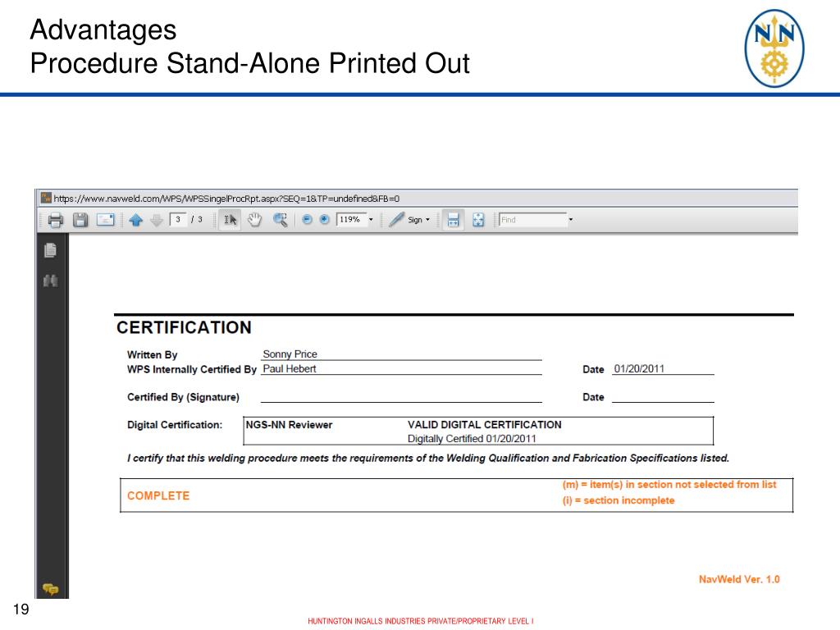Click the slide number 19
Image resolution: width=840 pixels, height=630 pixels.
coord(21,609)
